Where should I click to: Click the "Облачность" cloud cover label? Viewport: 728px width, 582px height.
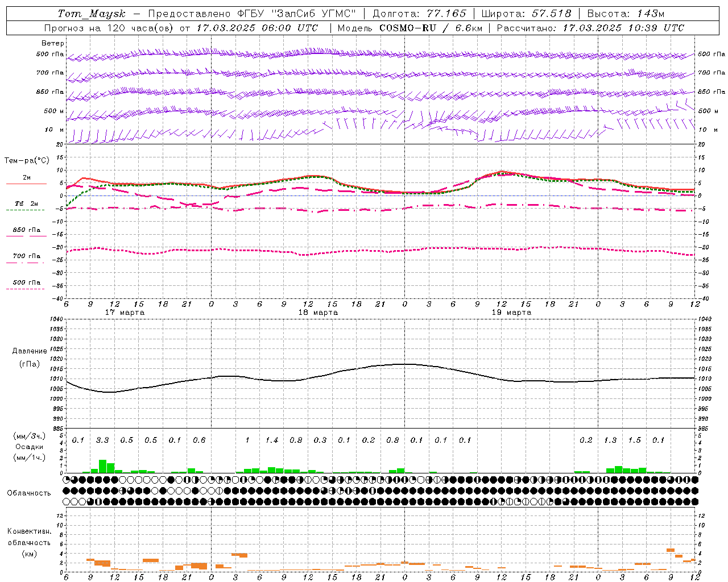pyautogui.click(x=29, y=493)
